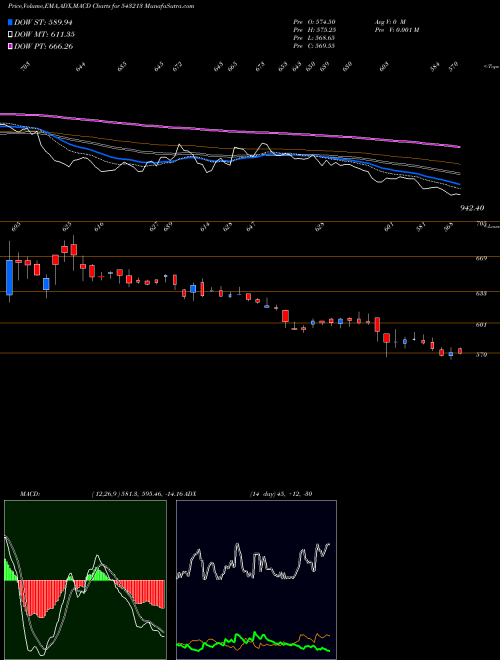Select the 'DOW PT: 666.26' legend text

(x=44, y=46)
